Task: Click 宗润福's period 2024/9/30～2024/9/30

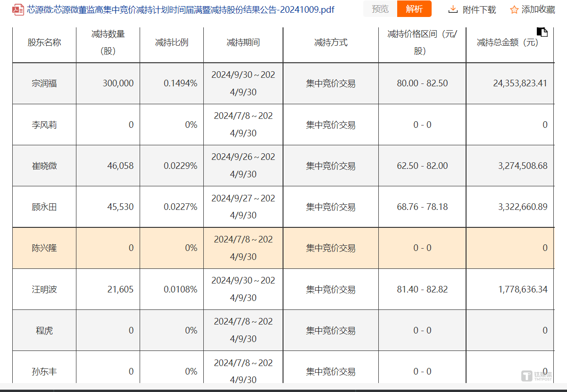Action: point(243,83)
